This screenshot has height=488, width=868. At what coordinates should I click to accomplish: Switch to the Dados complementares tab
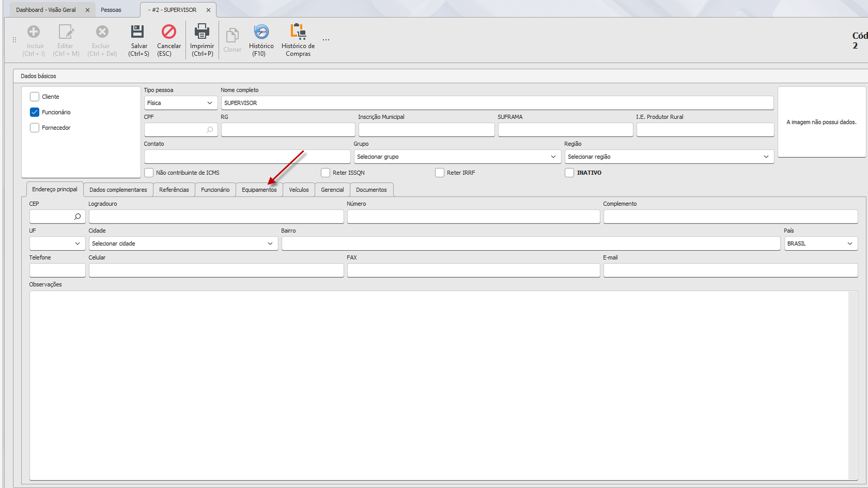click(x=118, y=190)
